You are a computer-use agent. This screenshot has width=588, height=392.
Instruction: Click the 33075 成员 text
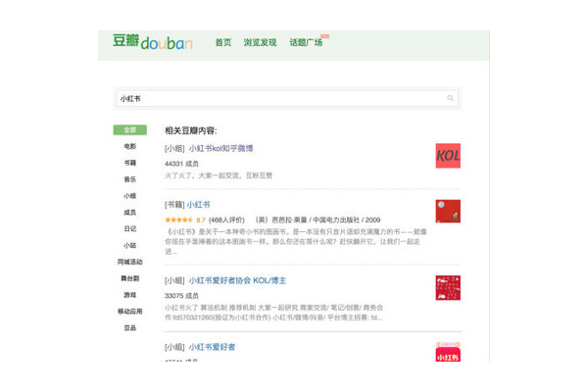(x=181, y=296)
